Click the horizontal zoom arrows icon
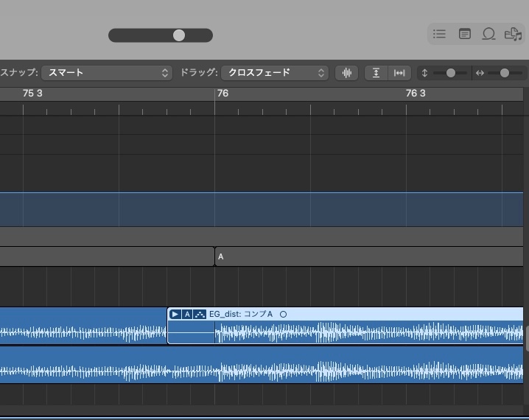Screen dimensions: 529x420 (480, 73)
